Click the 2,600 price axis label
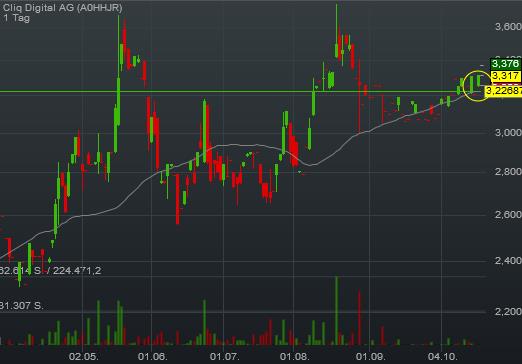This screenshot has height=364, width=522. 508,214
